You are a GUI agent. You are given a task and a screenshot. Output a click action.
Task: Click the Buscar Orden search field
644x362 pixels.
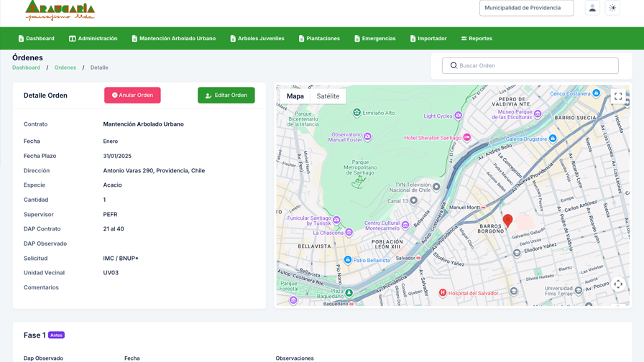click(x=530, y=65)
